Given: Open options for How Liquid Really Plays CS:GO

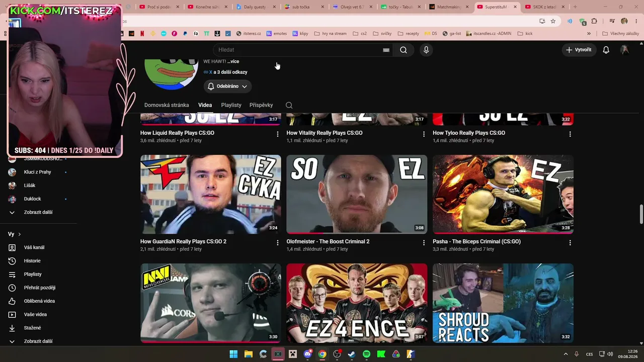Looking at the screenshot, I should [x=277, y=134].
